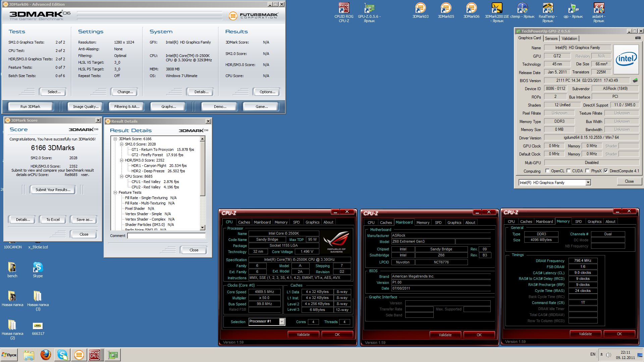
Task: Click Graphs... button in 3DMark06
Action: pos(168,107)
